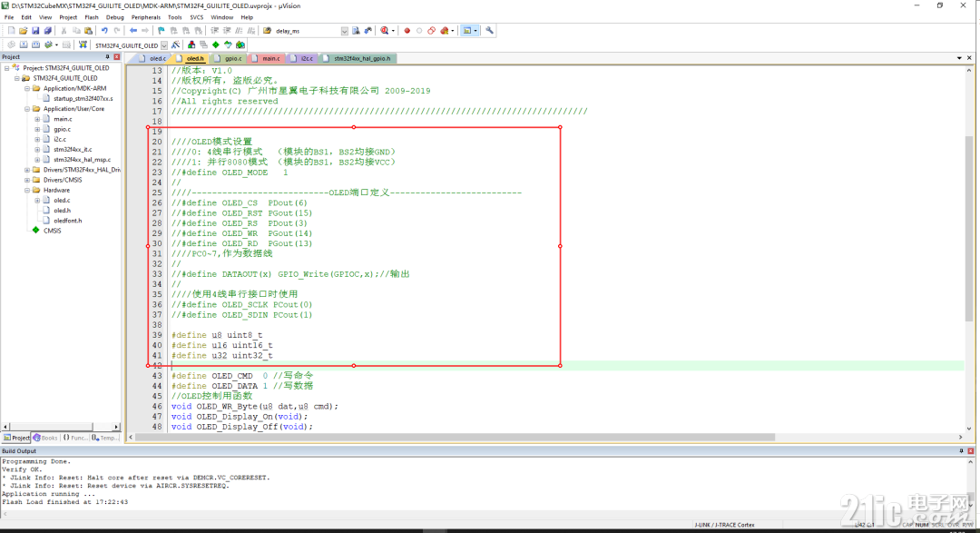Save the current file using the Save icon
Image resolution: width=980 pixels, height=533 pixels.
point(35,31)
